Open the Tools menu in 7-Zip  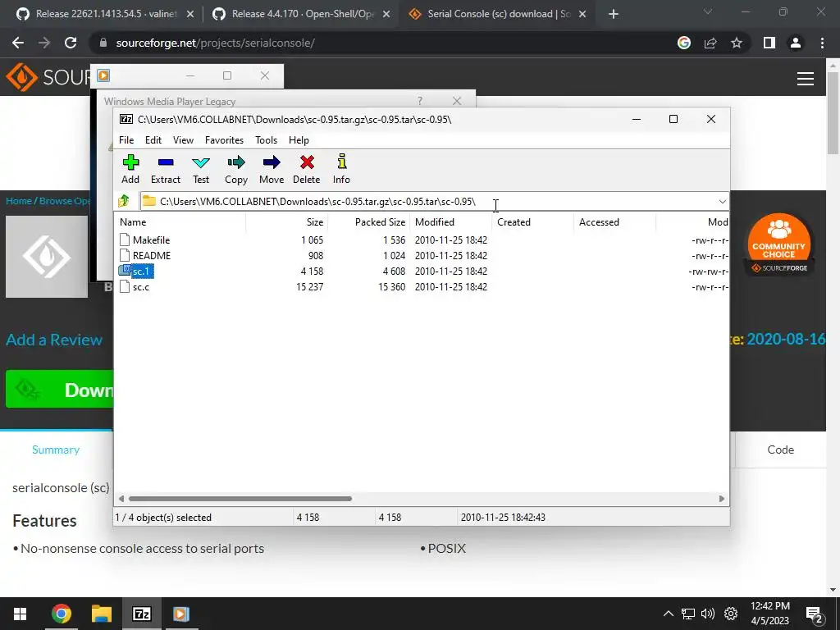pyautogui.click(x=266, y=139)
